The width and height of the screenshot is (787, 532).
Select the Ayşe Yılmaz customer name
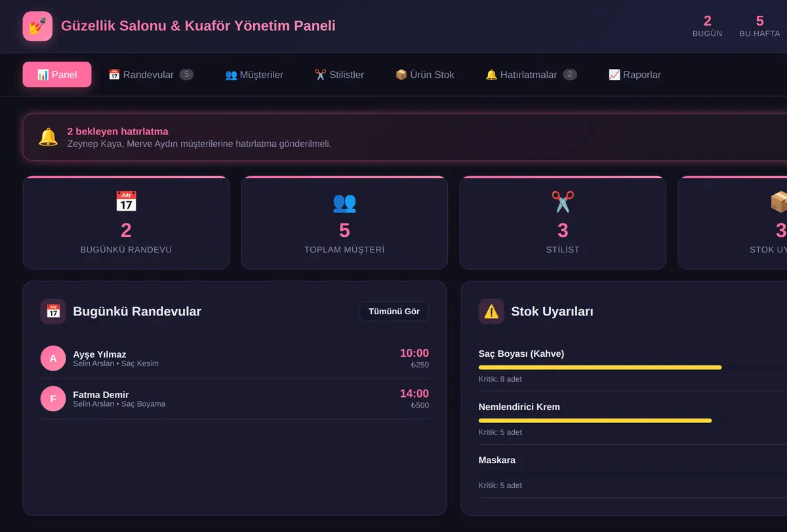[x=100, y=354]
